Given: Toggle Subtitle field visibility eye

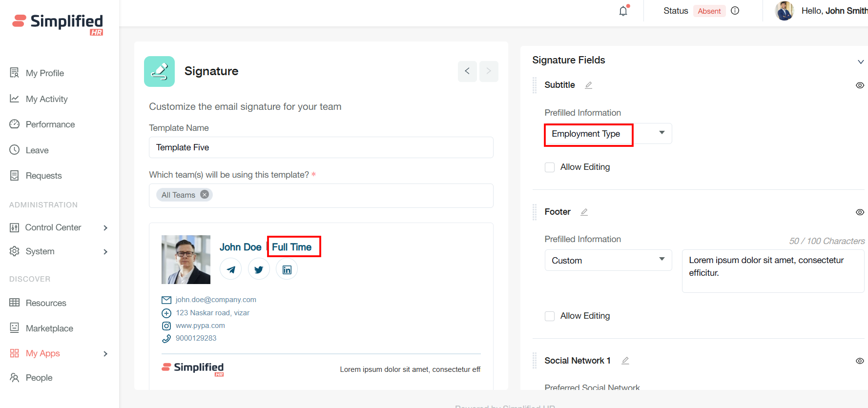Looking at the screenshot, I should (860, 85).
